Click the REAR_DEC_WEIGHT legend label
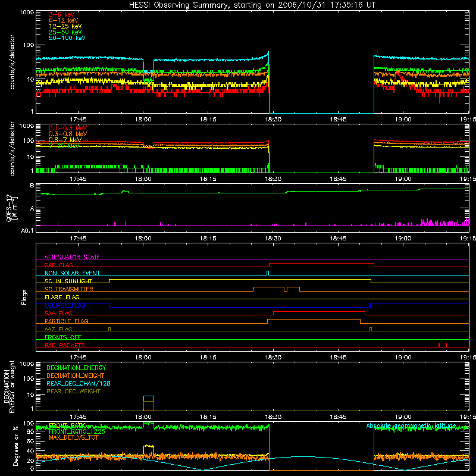The image size is (476, 476). click(x=73, y=392)
